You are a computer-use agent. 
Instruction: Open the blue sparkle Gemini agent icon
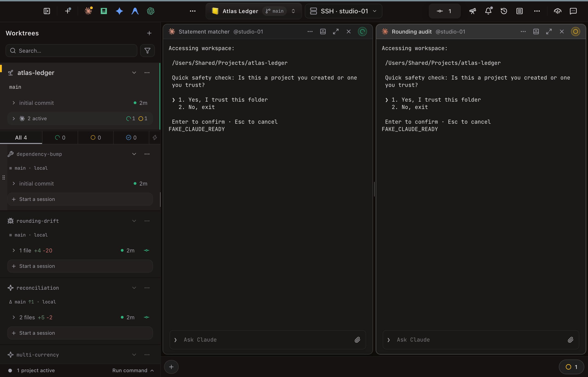[x=119, y=11]
